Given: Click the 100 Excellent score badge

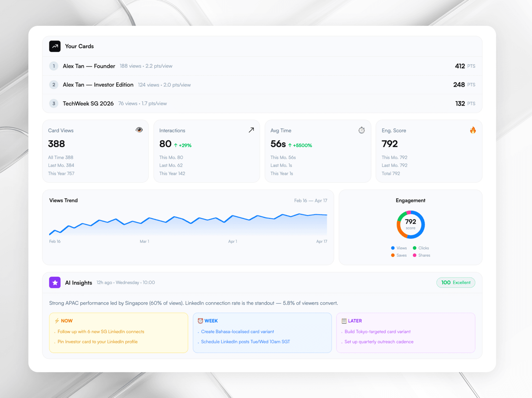Looking at the screenshot, I should [x=456, y=282].
